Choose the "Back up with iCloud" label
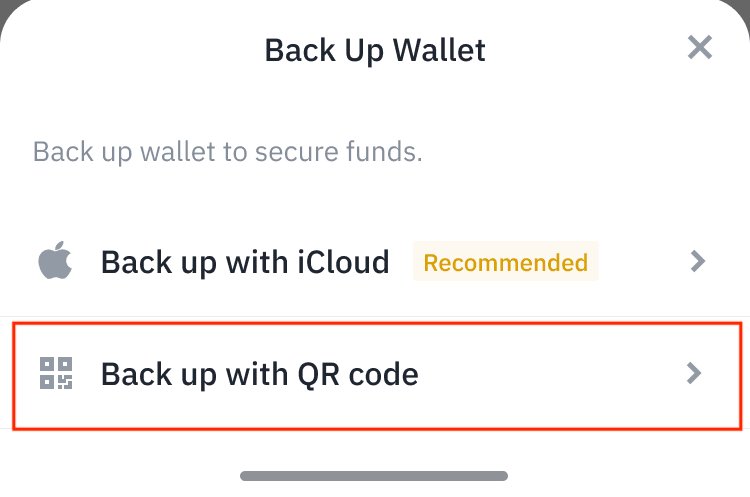This screenshot has width=750, height=497. coord(245,262)
